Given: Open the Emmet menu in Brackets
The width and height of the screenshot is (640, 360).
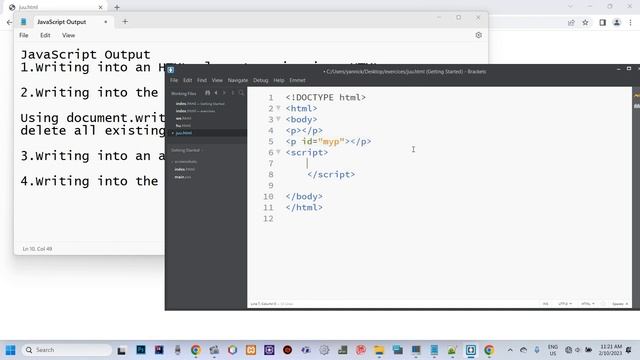Looking at the screenshot, I should pyautogui.click(x=298, y=80).
